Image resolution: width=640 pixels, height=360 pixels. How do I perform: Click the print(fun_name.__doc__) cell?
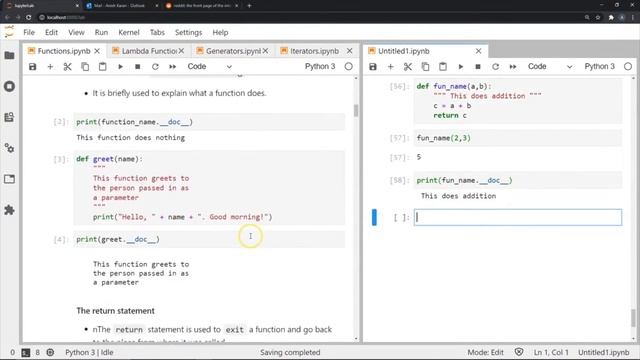point(518,180)
